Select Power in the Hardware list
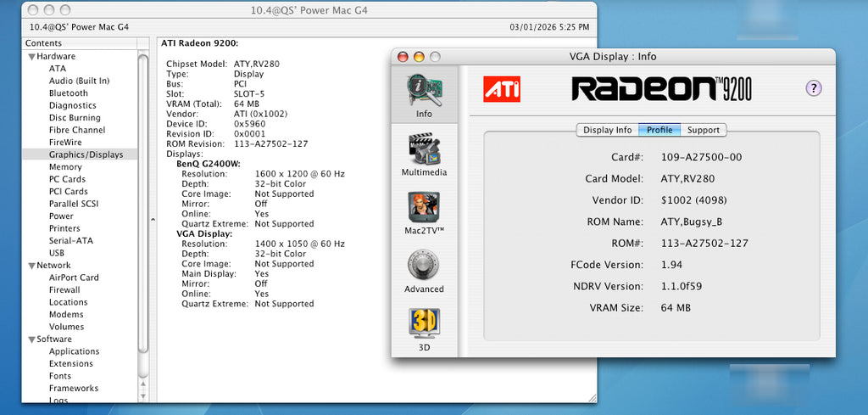The image size is (868, 415). (61, 216)
